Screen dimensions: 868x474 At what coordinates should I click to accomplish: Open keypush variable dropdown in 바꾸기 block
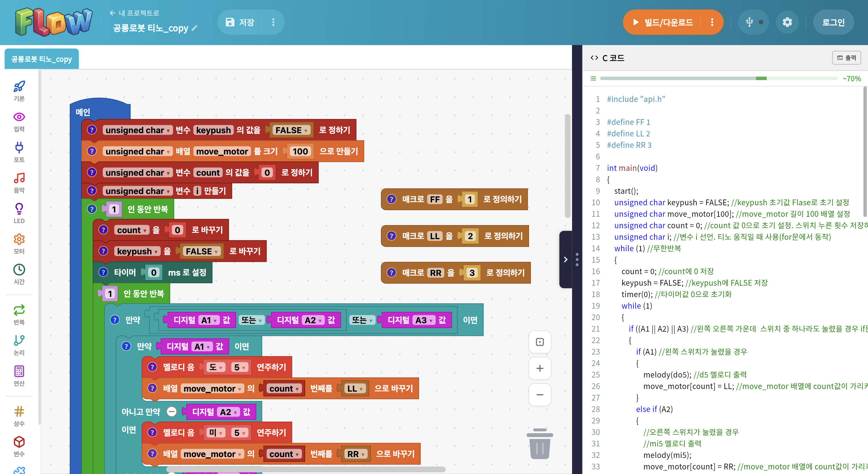[x=137, y=251]
